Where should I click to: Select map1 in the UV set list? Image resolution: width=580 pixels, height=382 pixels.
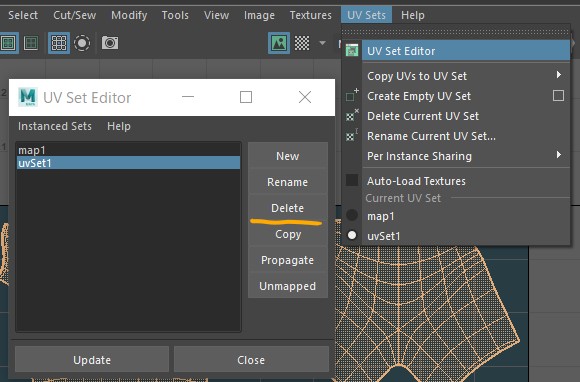(128, 150)
